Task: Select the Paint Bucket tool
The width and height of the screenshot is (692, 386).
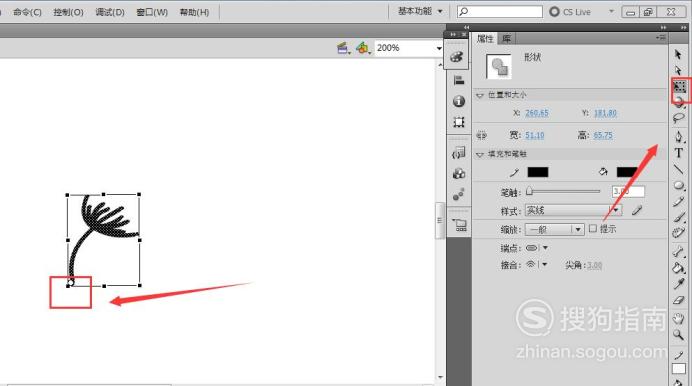Action: [679, 267]
